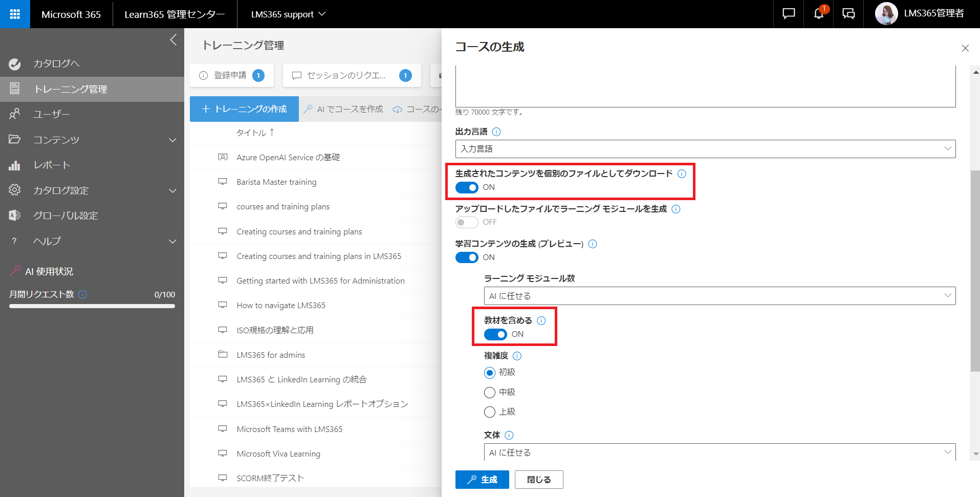The width and height of the screenshot is (980, 497).
Task: Click the panel vertical scrollbar thumb
Action: [975, 271]
